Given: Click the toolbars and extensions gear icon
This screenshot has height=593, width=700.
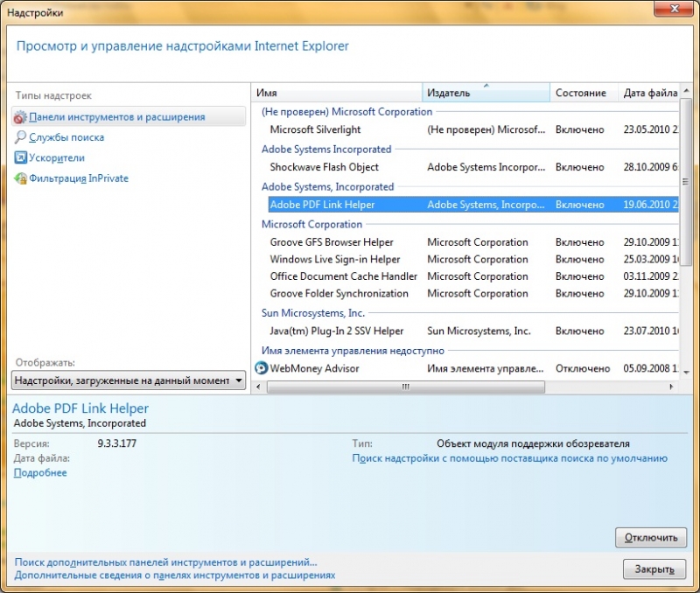Looking at the screenshot, I should coord(19,117).
